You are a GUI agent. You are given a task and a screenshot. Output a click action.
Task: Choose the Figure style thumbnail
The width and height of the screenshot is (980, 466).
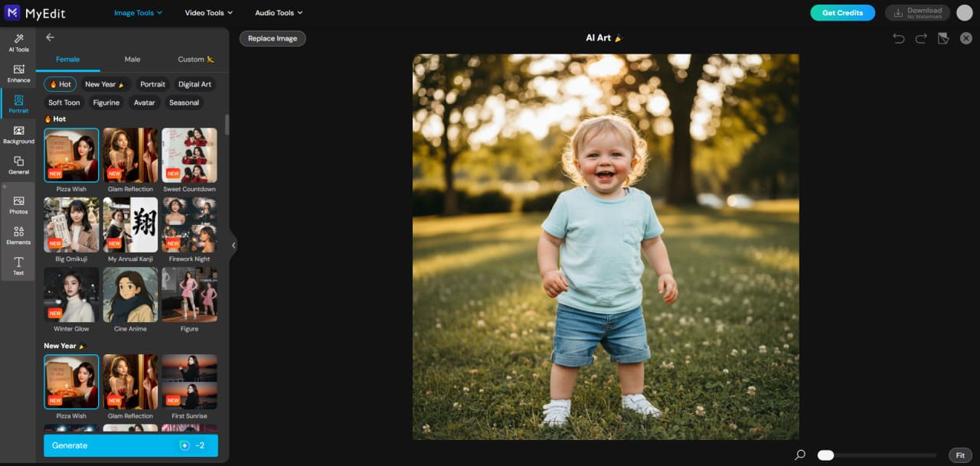click(x=189, y=295)
